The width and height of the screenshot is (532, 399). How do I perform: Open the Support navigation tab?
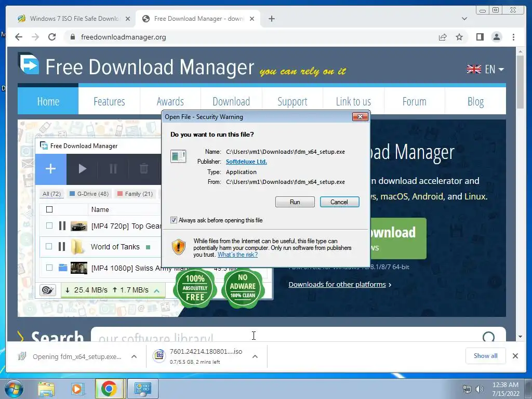tap(292, 101)
